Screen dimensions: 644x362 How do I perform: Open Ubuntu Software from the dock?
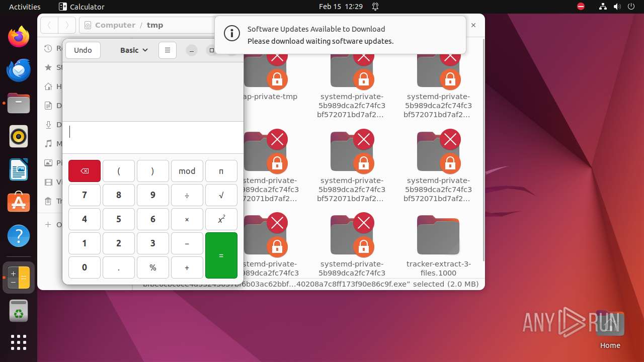pyautogui.click(x=19, y=203)
